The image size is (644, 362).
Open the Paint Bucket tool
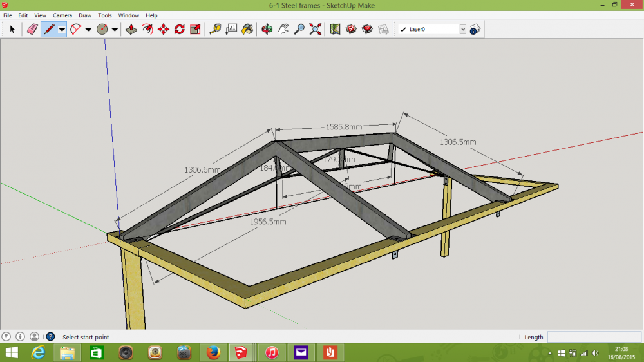247,29
